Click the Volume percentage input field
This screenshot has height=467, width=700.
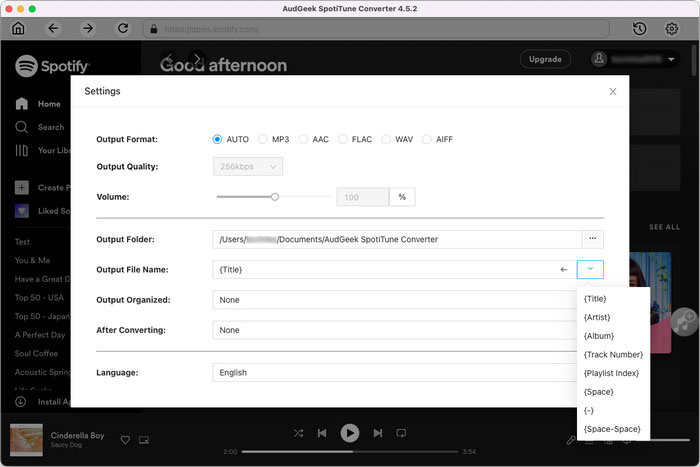point(362,197)
